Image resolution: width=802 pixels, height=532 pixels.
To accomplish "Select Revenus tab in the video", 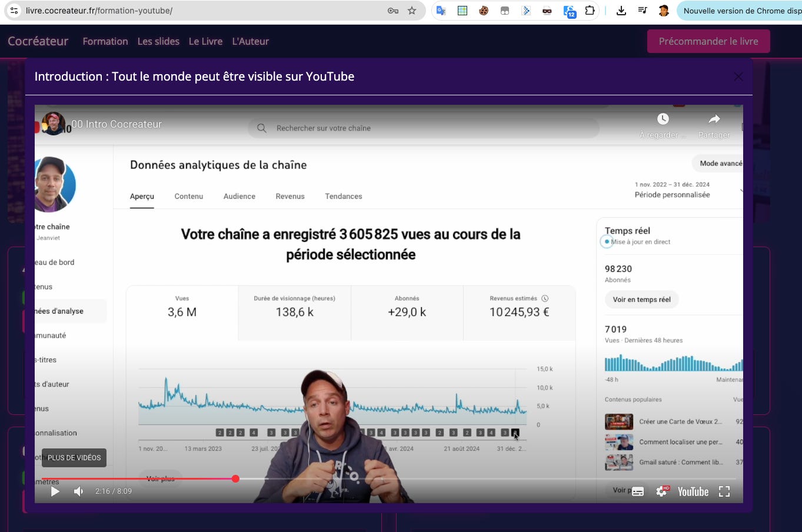I will [290, 197].
